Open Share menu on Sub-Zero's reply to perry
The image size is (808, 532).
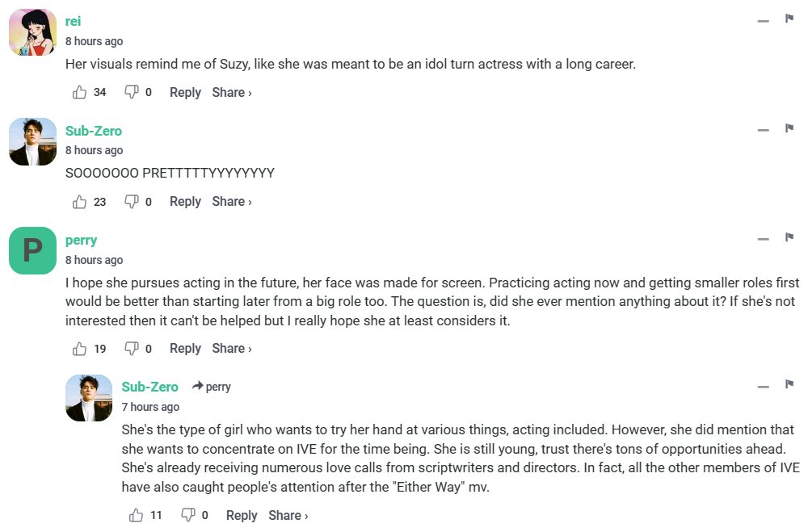[288, 515]
